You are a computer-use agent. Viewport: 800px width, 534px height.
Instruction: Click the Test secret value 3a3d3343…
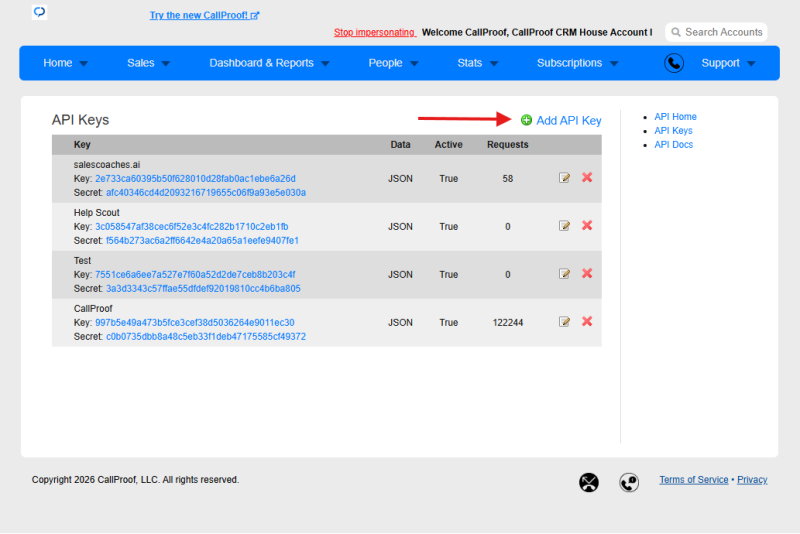(x=203, y=288)
